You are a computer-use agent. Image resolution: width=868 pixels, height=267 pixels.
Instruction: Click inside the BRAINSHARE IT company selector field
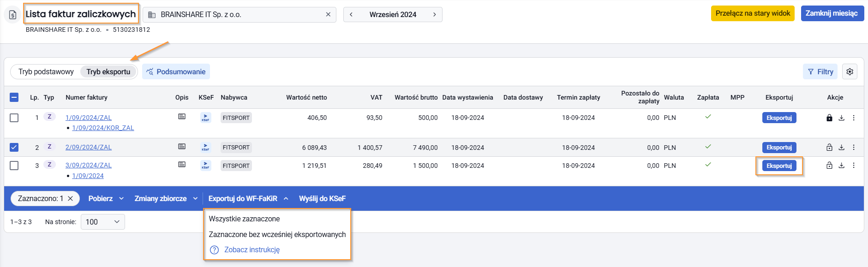tap(239, 15)
